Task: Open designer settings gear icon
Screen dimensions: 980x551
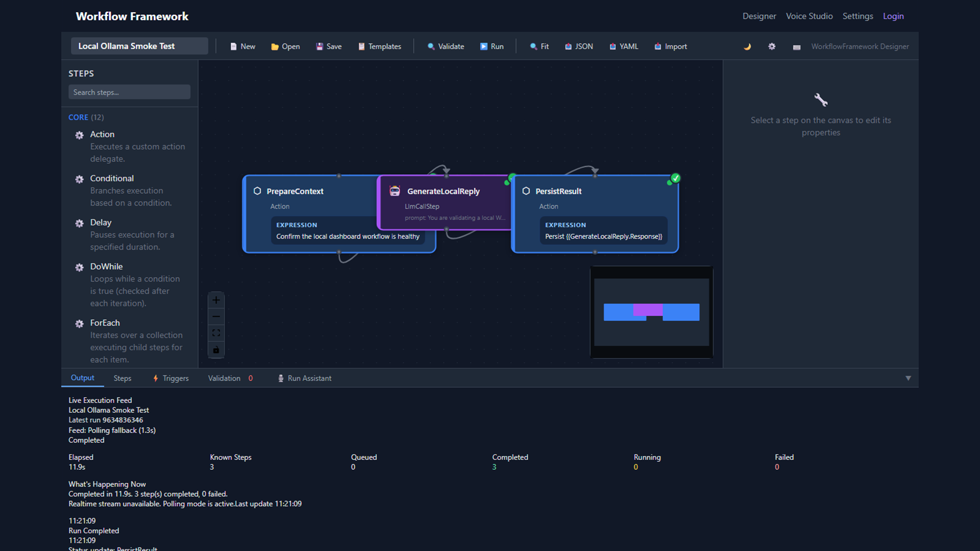Action: coord(772,46)
